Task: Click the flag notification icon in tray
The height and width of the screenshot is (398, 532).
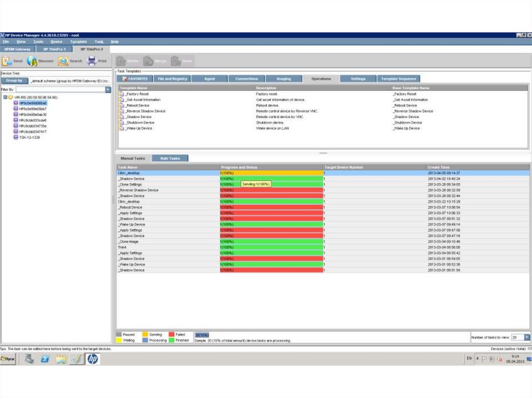Action: (x=484, y=359)
